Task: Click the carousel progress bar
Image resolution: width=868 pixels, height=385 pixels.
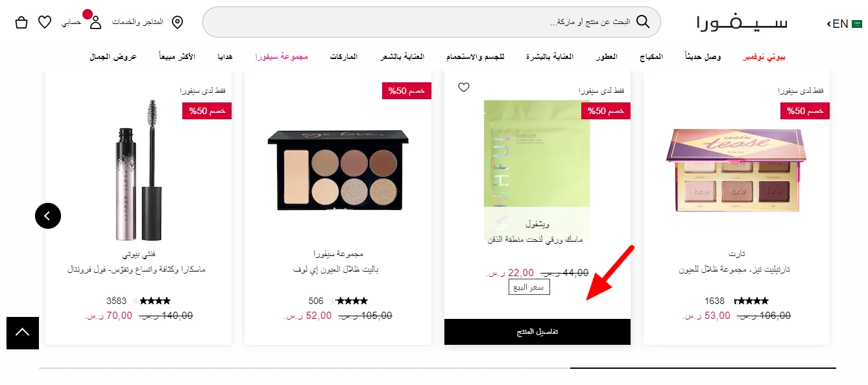Action: (437, 368)
